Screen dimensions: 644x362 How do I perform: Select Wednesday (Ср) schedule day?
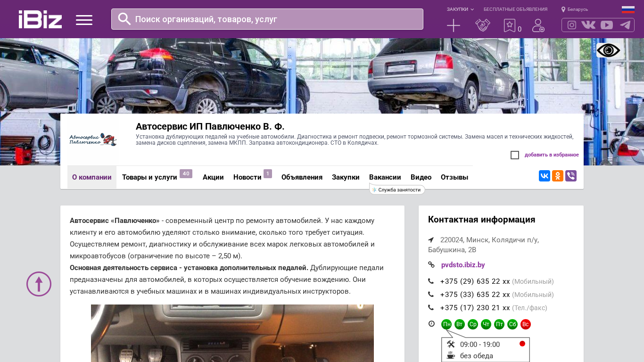473,324
